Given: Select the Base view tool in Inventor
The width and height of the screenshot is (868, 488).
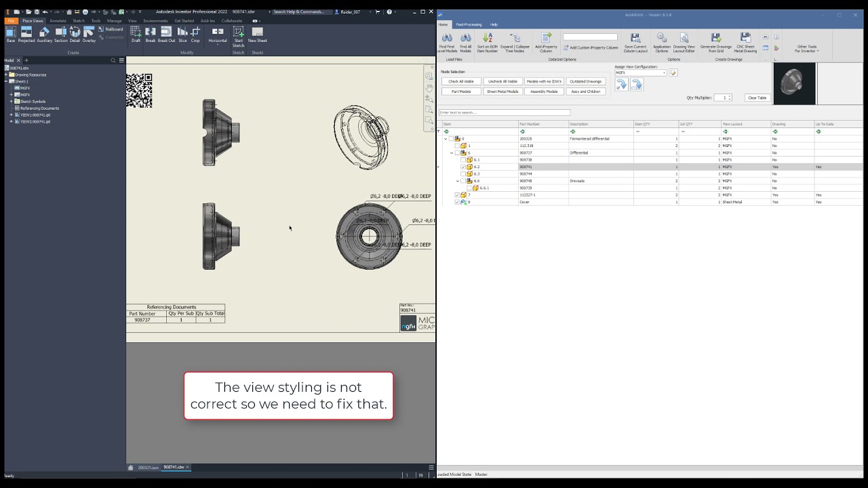Looking at the screenshot, I should 11,34.
